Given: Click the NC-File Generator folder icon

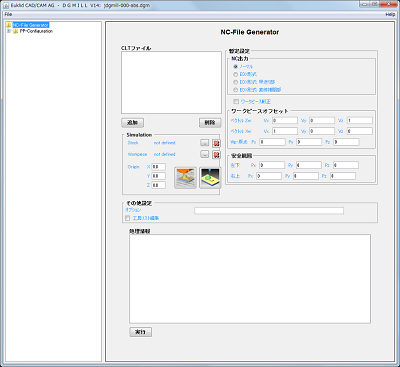Looking at the screenshot, I should pos(9,25).
